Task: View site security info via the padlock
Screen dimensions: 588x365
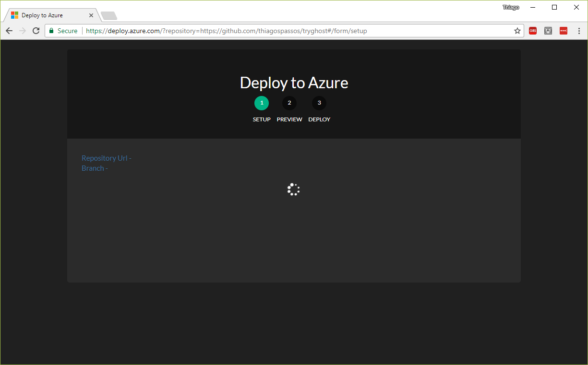Action: [51, 31]
